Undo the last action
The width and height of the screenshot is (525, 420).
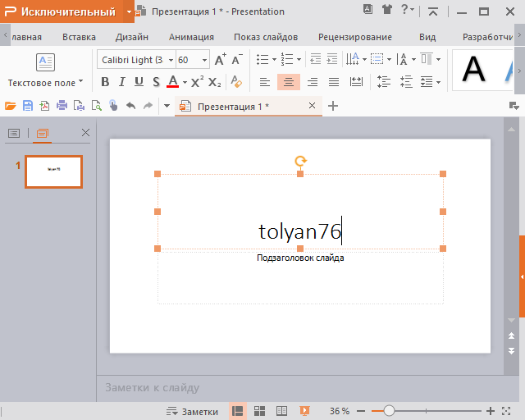click(x=130, y=106)
